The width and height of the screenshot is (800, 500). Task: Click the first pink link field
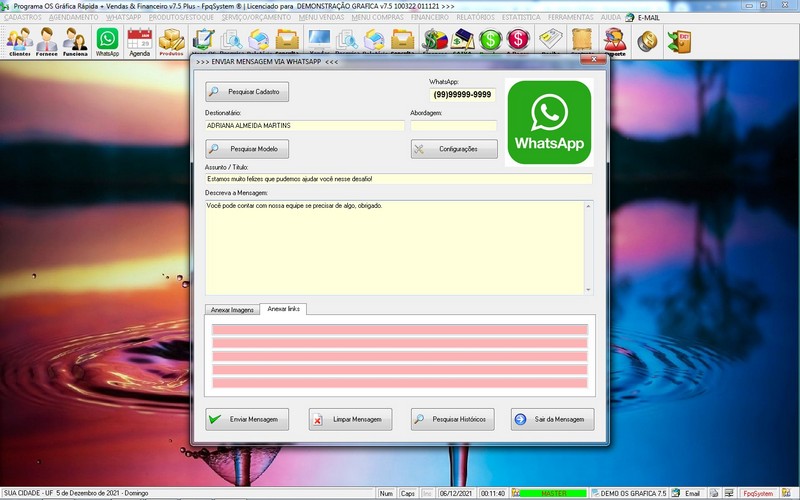point(400,330)
